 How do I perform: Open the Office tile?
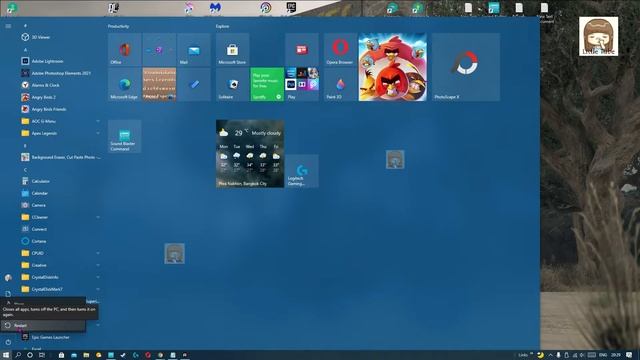(x=124, y=49)
